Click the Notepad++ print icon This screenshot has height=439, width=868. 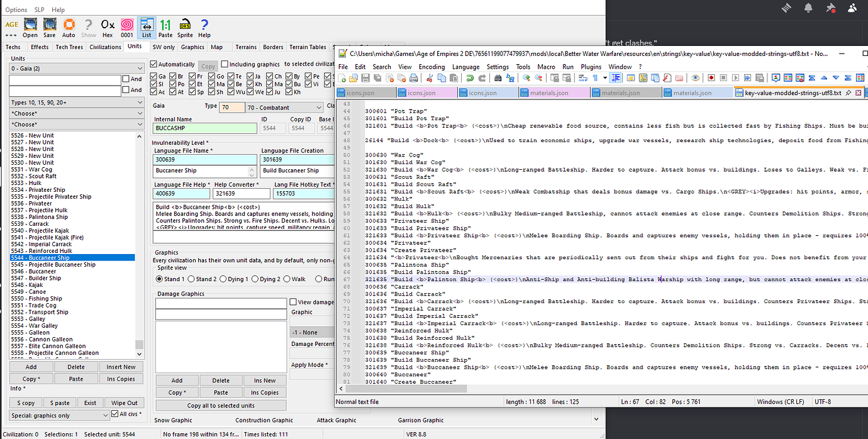(x=413, y=79)
